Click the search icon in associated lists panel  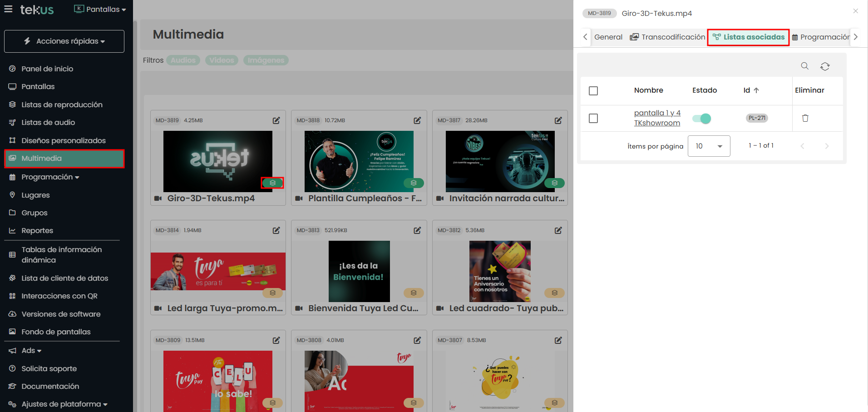click(804, 66)
